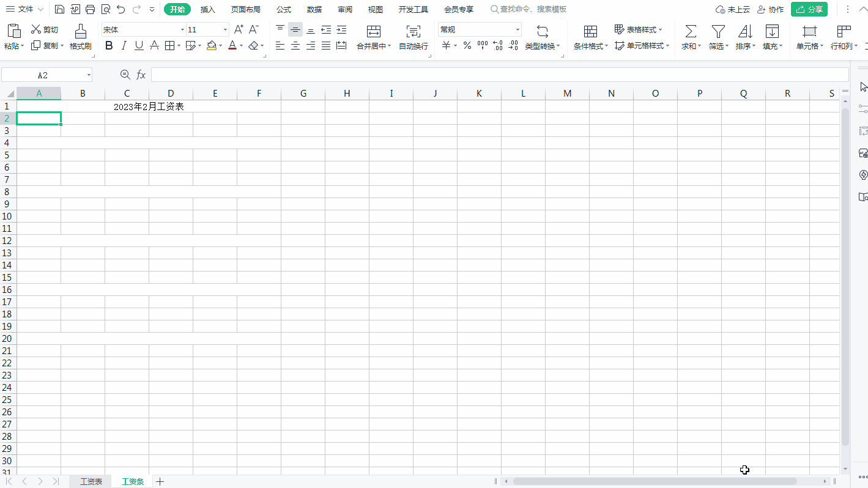The width and height of the screenshot is (868, 488).
Task: Toggle justify alignment icon
Action: [x=326, y=45]
